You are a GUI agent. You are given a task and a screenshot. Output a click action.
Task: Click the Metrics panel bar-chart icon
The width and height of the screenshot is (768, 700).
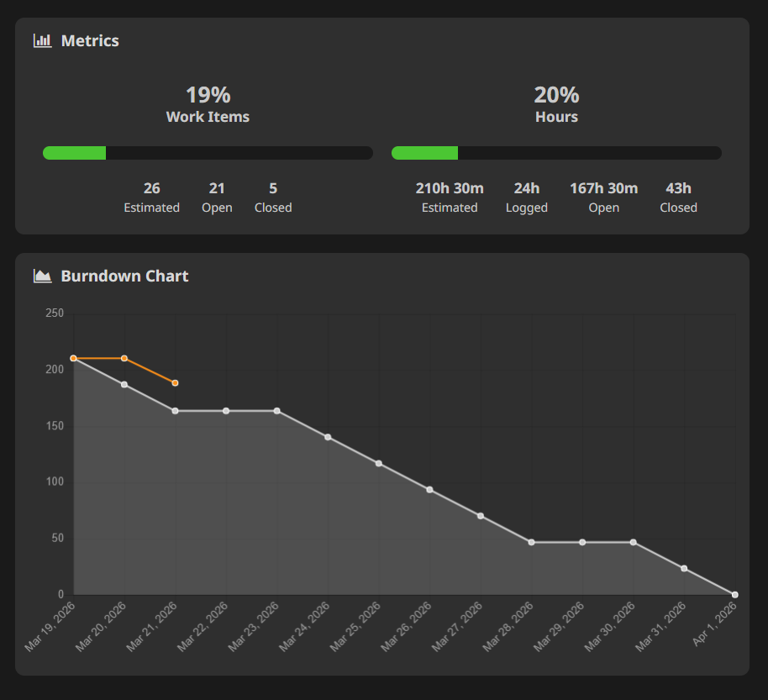click(42, 40)
